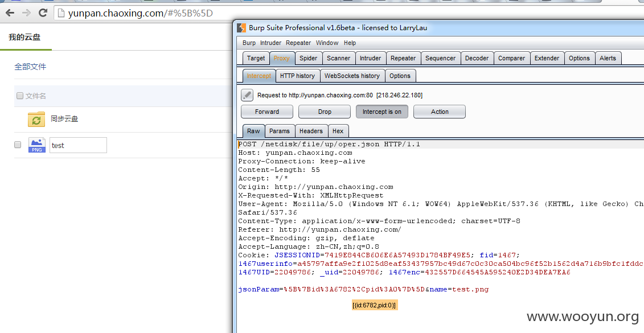Switch to the Extender tab
This screenshot has height=333, width=644.
pyautogui.click(x=547, y=58)
